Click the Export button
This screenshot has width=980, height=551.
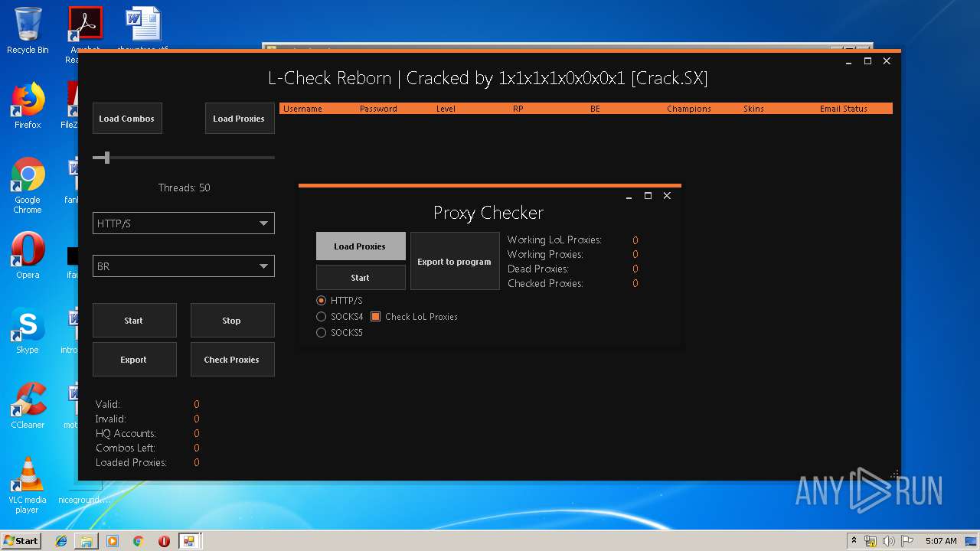[x=134, y=360]
